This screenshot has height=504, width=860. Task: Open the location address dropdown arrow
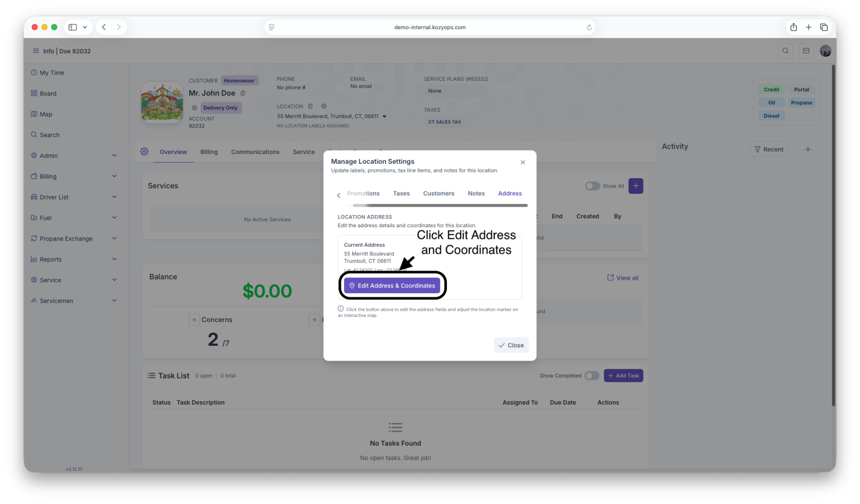384,117
